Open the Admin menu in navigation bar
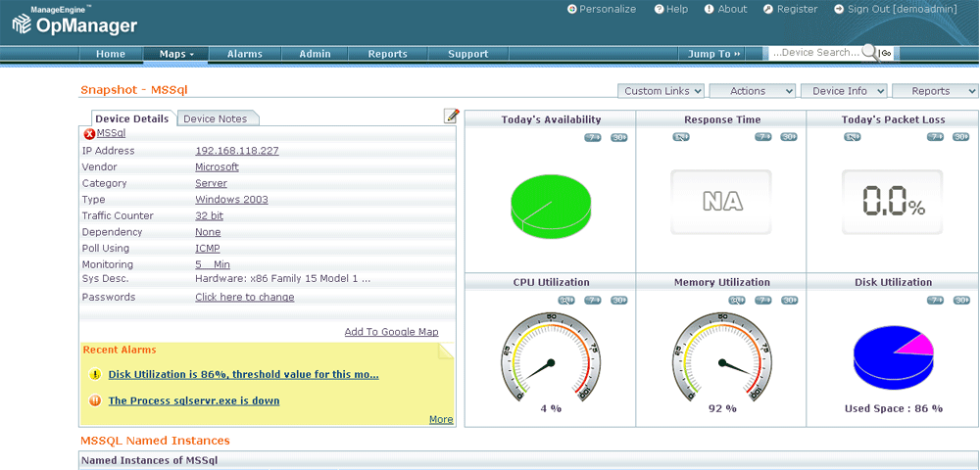Screen dimensions: 980x470 (315, 54)
